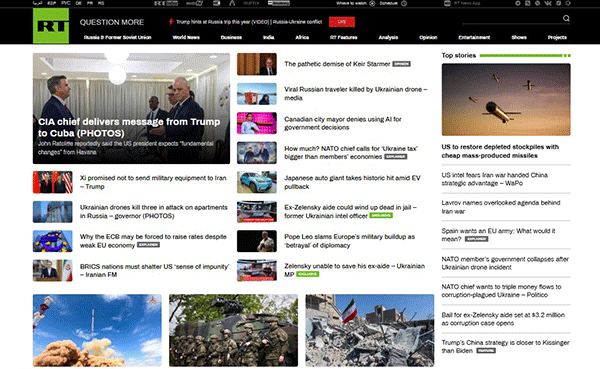Open 'CIA chief delivers message from Trump' headline

point(129,127)
